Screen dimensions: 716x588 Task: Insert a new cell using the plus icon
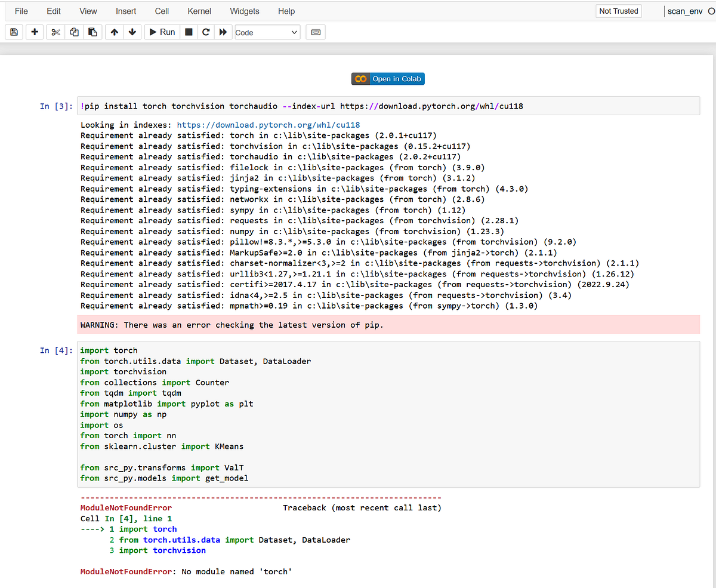coord(35,32)
